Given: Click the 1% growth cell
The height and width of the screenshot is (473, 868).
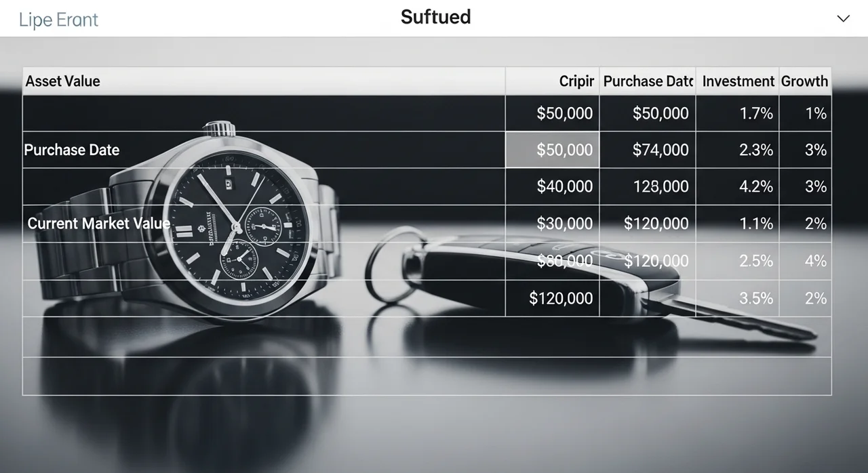Looking at the screenshot, I should click(816, 113).
